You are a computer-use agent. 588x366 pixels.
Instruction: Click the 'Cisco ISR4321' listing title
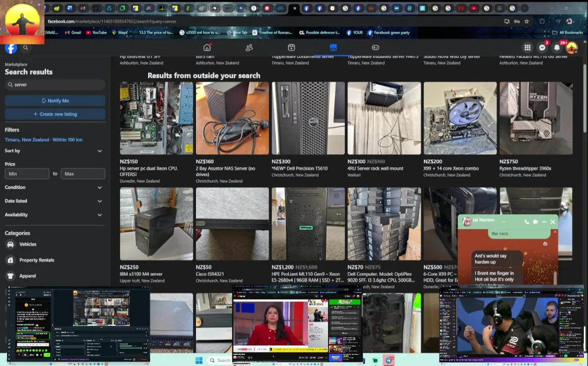(209, 274)
